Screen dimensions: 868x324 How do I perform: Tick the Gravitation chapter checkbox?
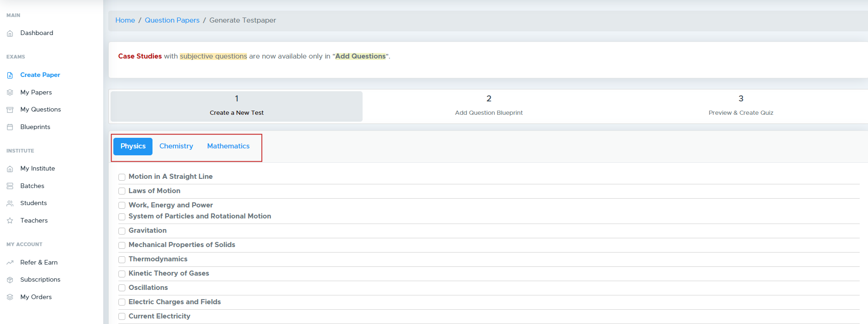[122, 231]
